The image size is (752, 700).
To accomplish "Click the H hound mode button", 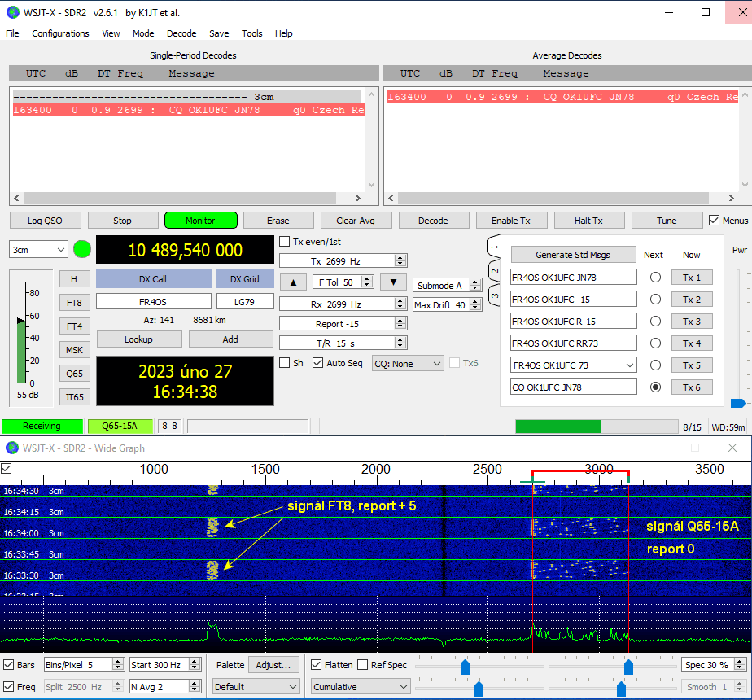I will click(74, 279).
